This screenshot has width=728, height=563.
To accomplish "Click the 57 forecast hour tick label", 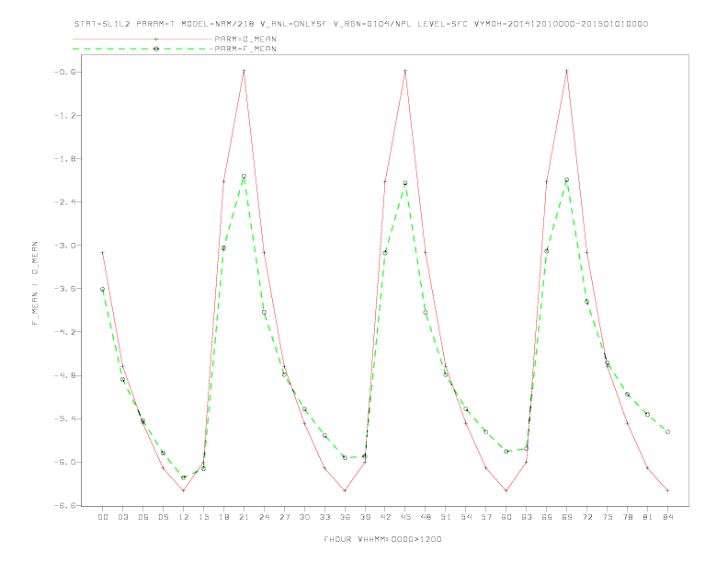I will 486,517.
